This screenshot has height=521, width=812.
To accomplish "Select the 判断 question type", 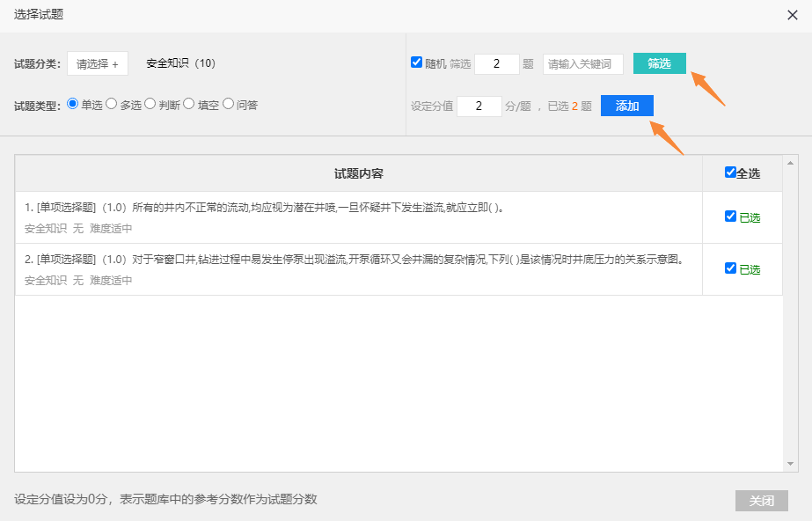I will tap(150, 104).
